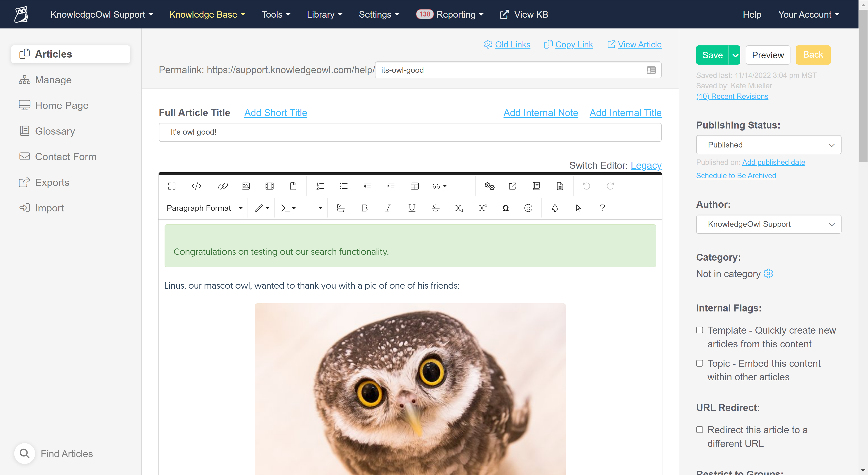Open the Knowledge Base menu

[207, 14]
